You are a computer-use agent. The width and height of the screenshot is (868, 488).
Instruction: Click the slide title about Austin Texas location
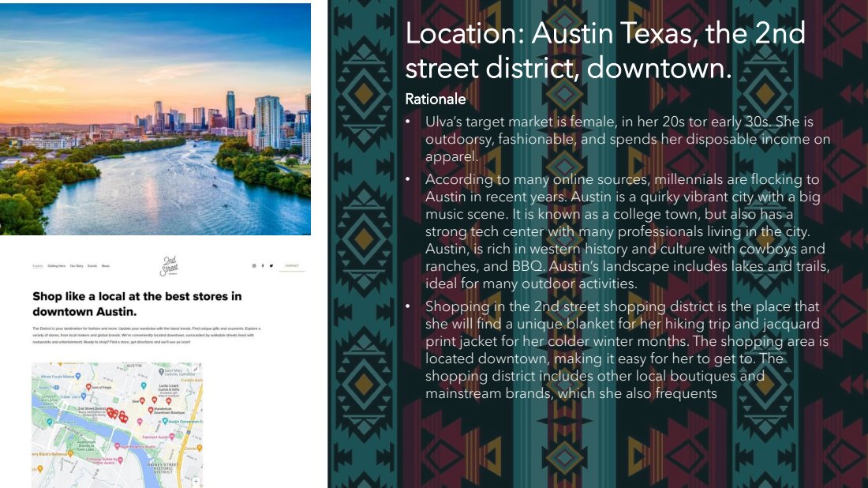point(604,51)
